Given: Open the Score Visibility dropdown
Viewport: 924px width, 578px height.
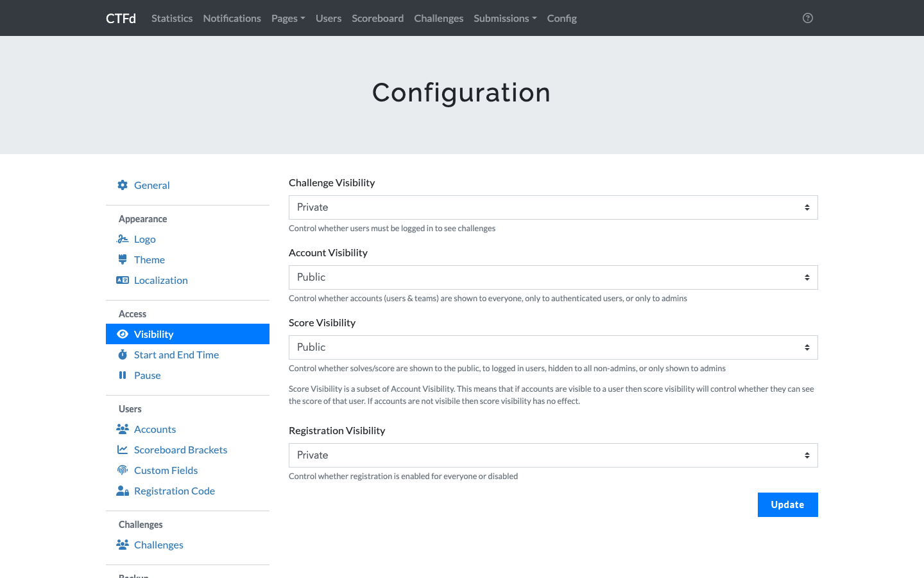Looking at the screenshot, I should (x=553, y=347).
